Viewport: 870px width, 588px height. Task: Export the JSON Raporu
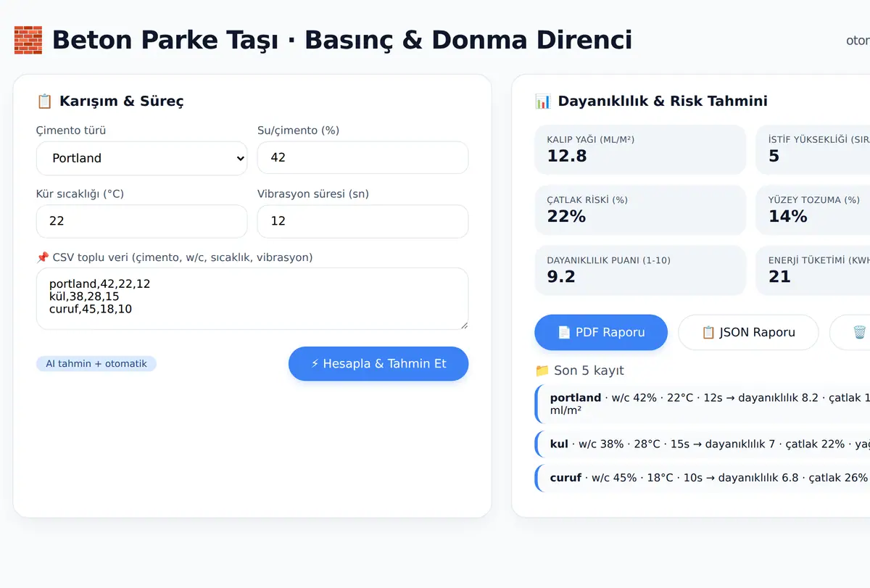tap(748, 332)
